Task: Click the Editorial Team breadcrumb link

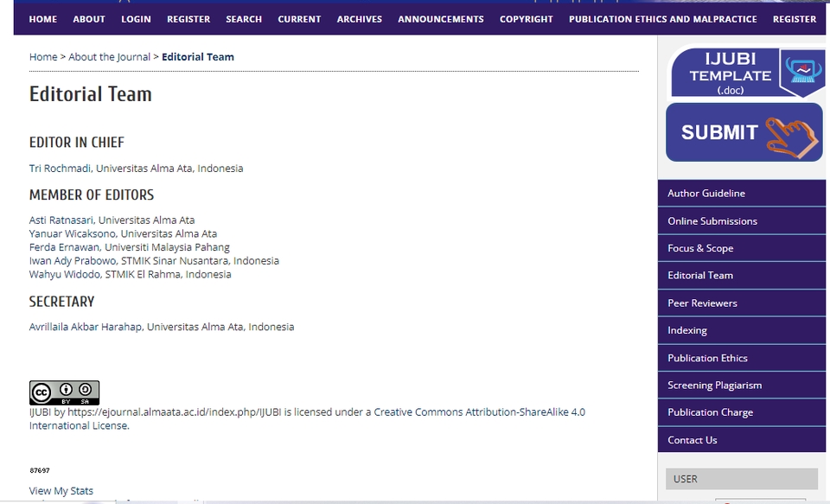Action: 198,57
